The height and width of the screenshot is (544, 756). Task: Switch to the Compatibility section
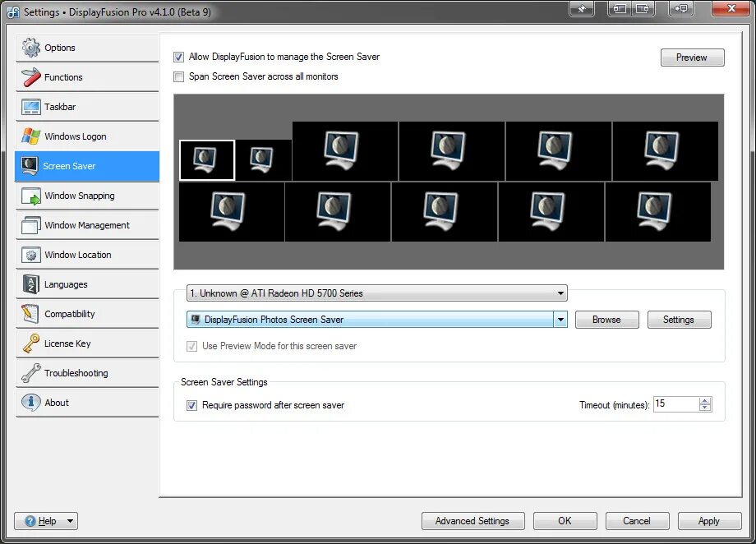click(87, 314)
